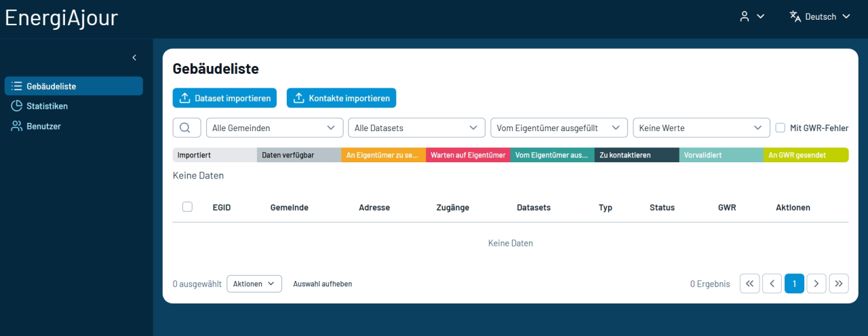Open Benutzer in the sidebar
Viewport: 868px width, 336px height.
click(x=74, y=126)
